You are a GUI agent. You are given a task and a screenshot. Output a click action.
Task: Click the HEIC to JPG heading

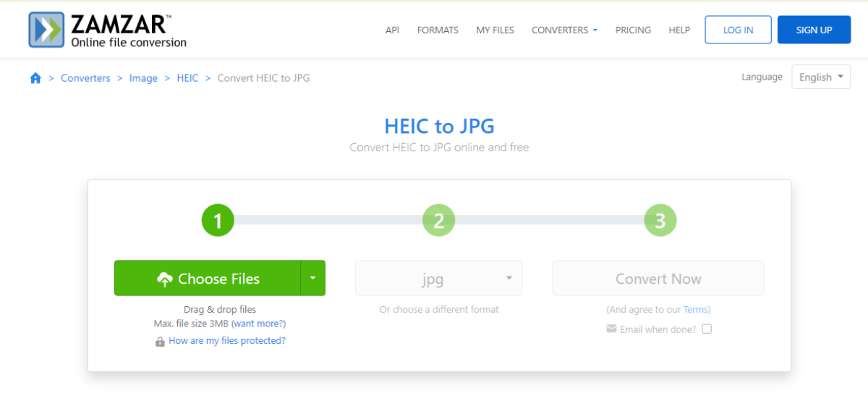point(439,126)
